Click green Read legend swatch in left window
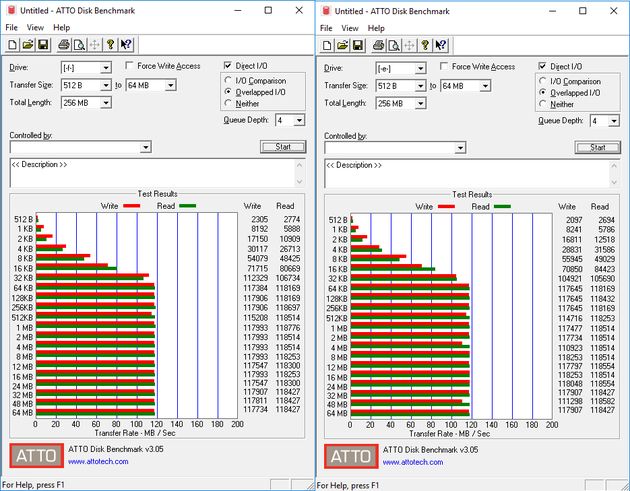 point(188,206)
